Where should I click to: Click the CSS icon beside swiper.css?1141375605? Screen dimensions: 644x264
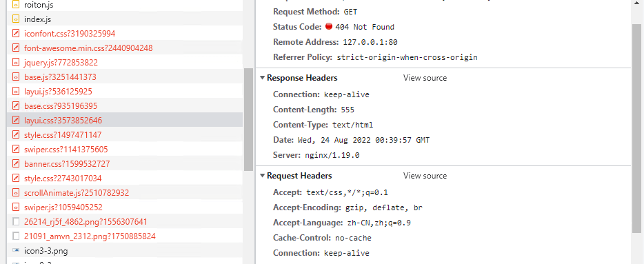16,150
